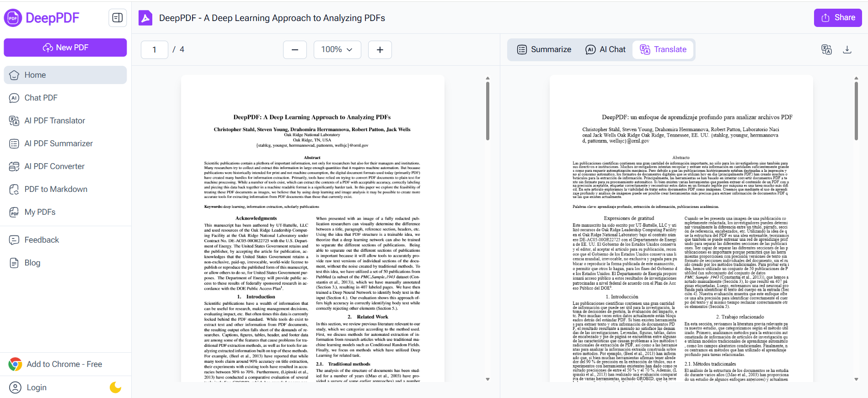Viewport: 868px width, 398px height.
Task: Click the New PDF button
Action: tap(65, 48)
